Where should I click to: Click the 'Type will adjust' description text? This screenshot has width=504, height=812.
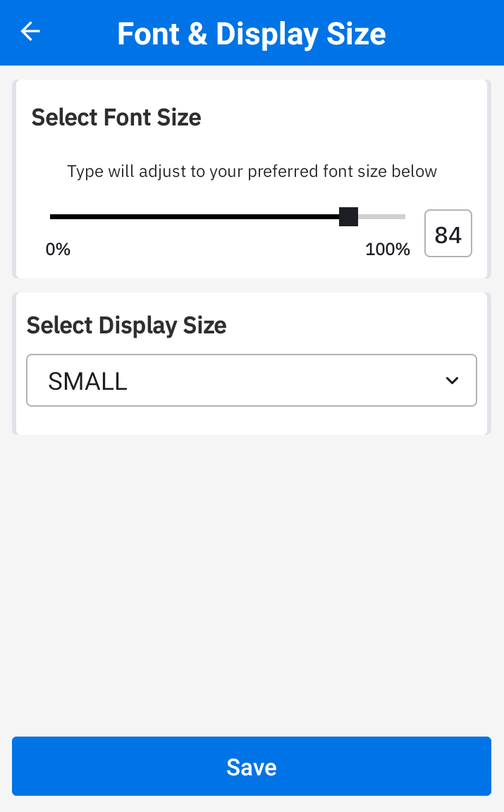[x=252, y=171]
